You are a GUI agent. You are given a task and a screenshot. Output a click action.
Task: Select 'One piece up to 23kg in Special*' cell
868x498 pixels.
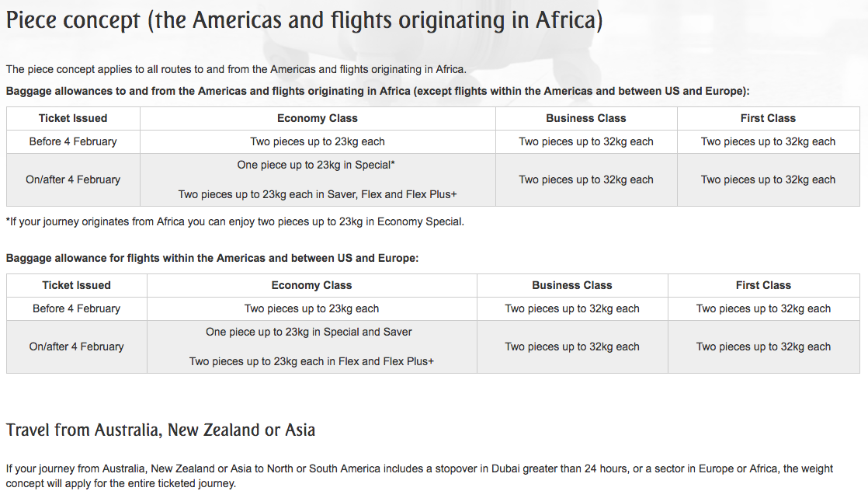click(x=316, y=165)
